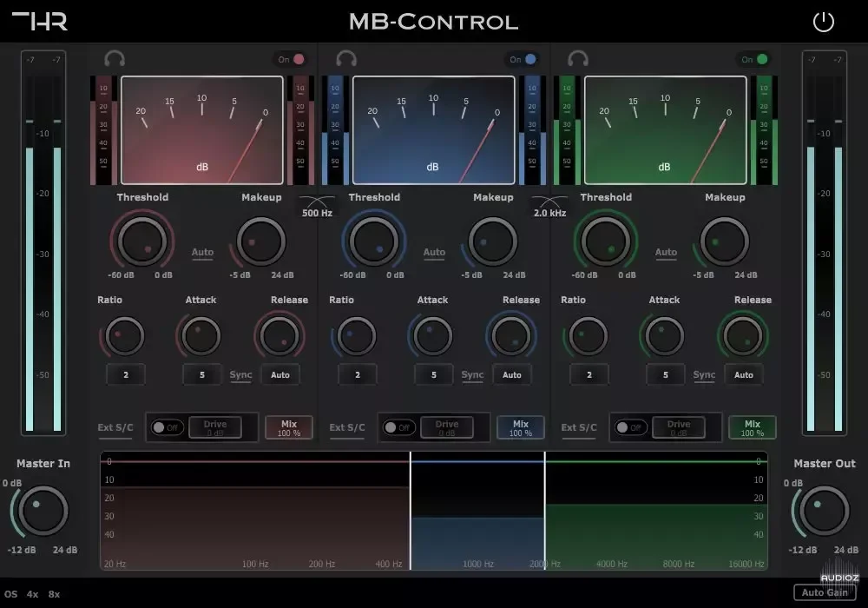Turn off the green band On switch
The height and width of the screenshot is (608, 868).
(x=754, y=59)
